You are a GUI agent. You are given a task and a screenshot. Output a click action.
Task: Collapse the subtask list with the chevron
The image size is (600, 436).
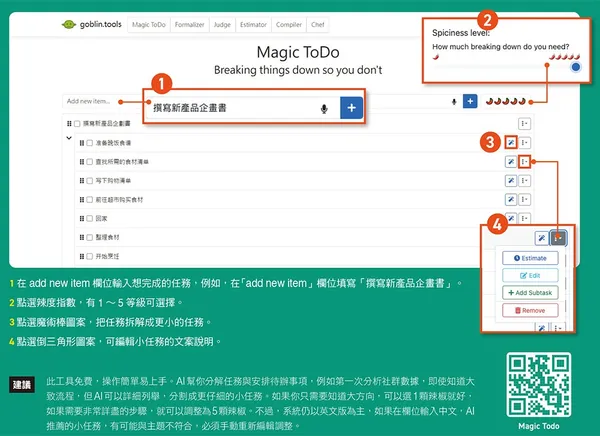click(69, 137)
